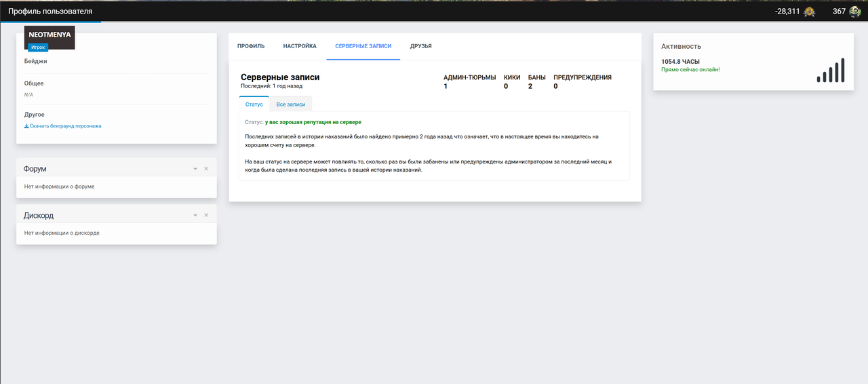Click 'Нет информации о дискорде' text

(62, 233)
